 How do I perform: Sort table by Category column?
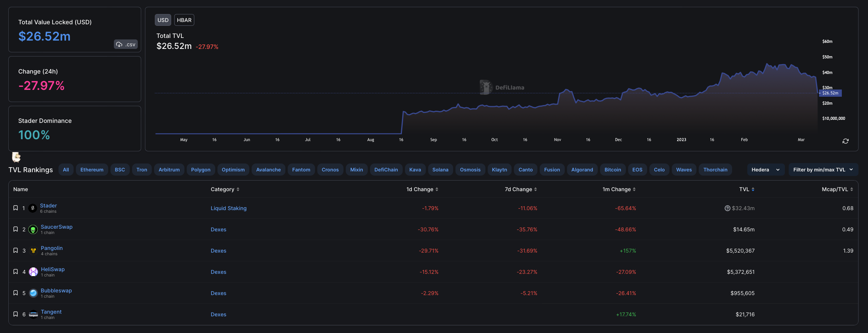225,189
